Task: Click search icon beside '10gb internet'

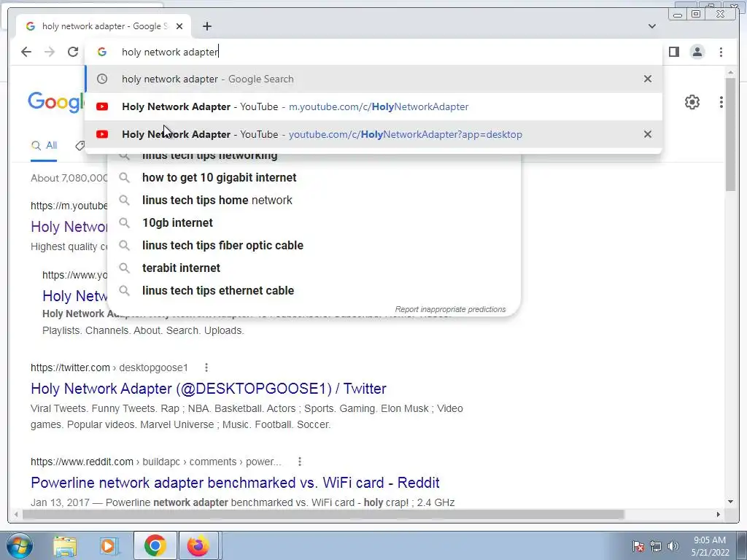Action: pos(124,223)
